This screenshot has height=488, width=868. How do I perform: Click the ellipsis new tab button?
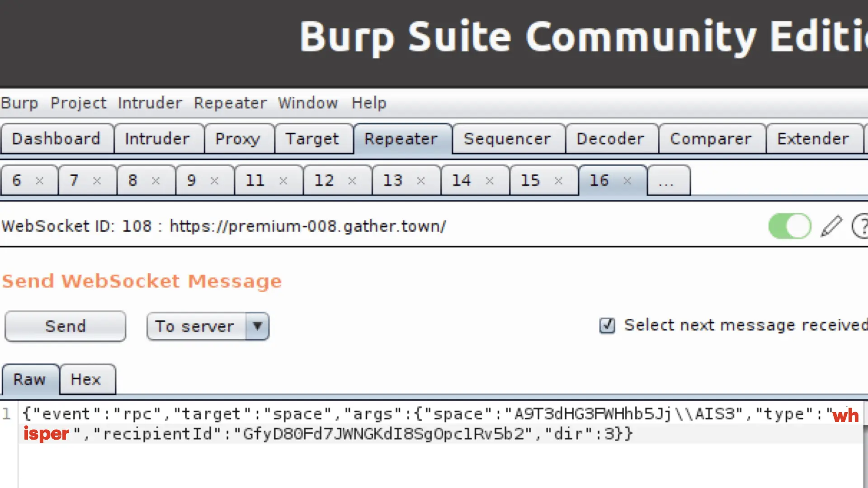pos(666,181)
